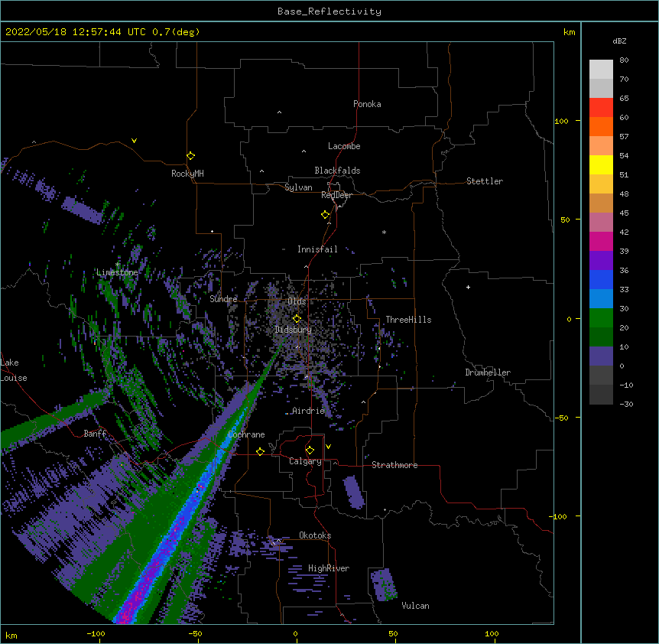Image resolution: width=659 pixels, height=644 pixels.
Task: Choose the slate purple legend swatch above 0
Action: [601, 356]
